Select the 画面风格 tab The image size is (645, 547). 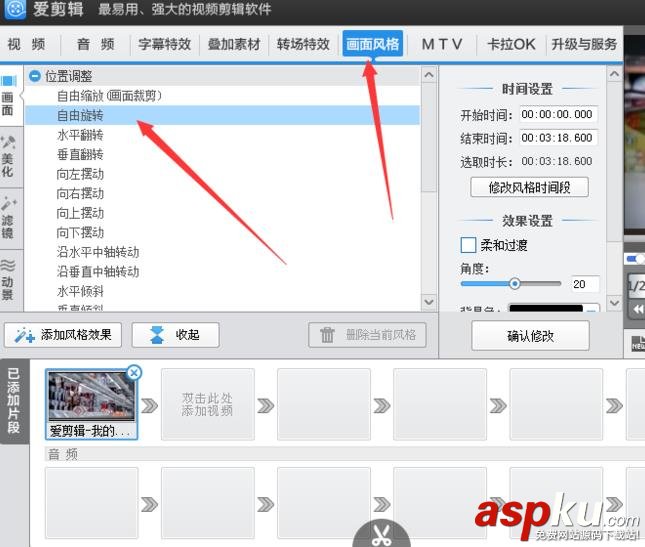coord(373,44)
